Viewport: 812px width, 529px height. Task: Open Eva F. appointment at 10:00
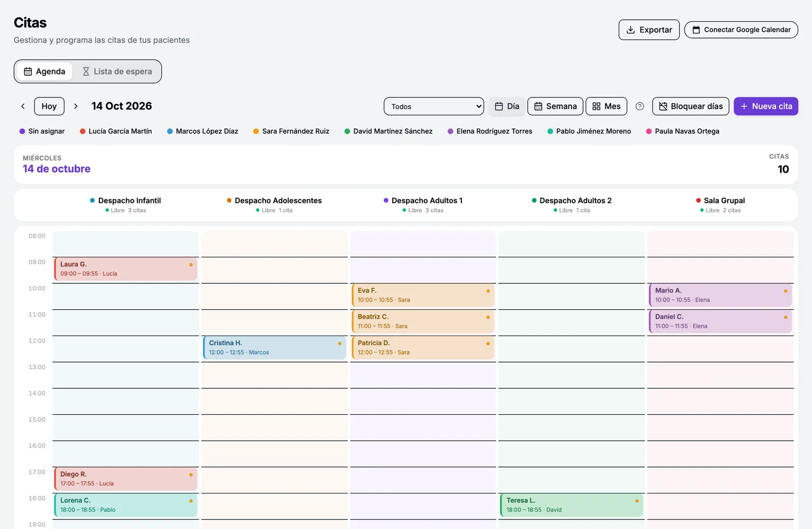point(423,295)
